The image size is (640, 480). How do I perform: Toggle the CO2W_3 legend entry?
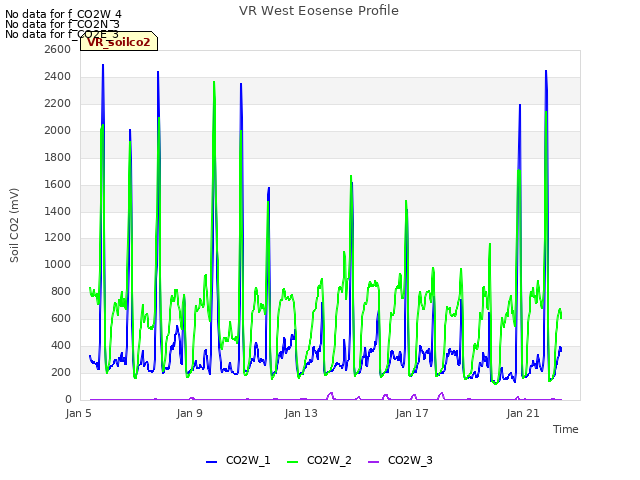tap(400, 460)
